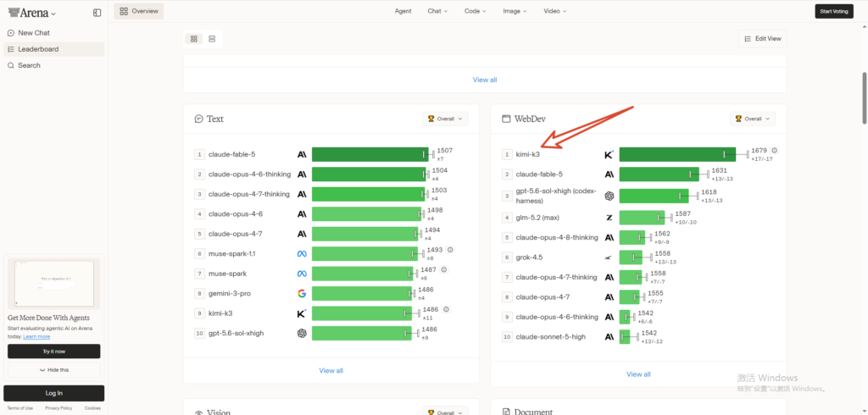
Task: Click the Overview tab button
Action: [139, 11]
